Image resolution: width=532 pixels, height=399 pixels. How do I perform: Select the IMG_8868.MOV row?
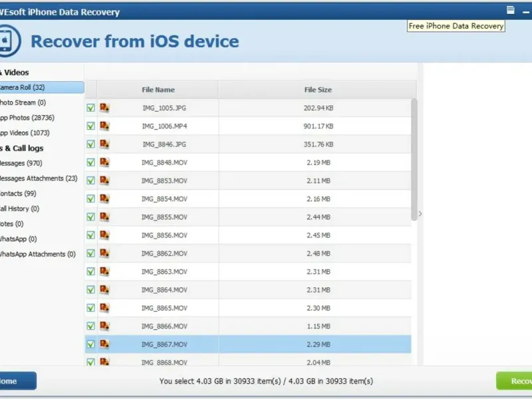(248, 360)
